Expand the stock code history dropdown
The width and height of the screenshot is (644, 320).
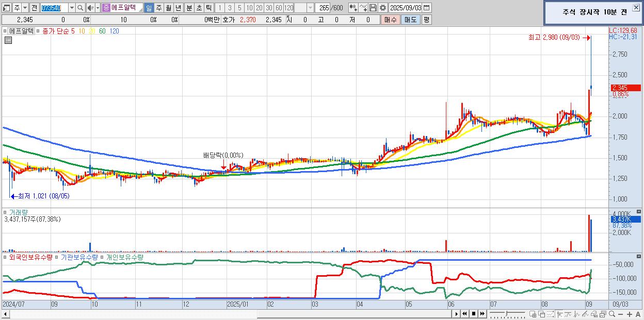(x=72, y=8)
